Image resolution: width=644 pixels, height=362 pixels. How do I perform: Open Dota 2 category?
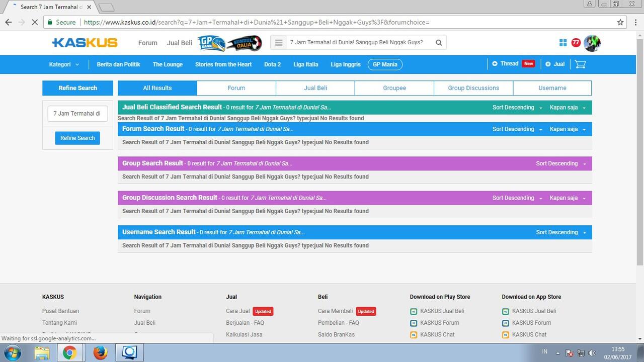tap(273, 64)
